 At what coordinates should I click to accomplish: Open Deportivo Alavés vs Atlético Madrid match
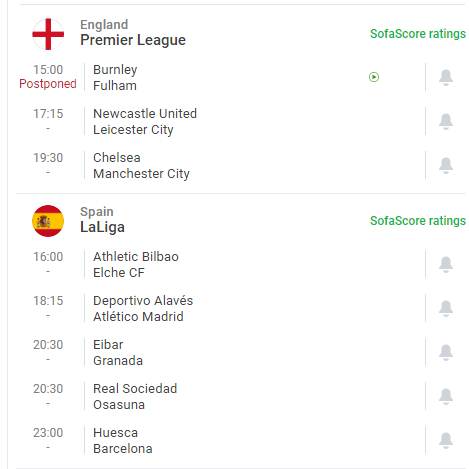[220, 308]
